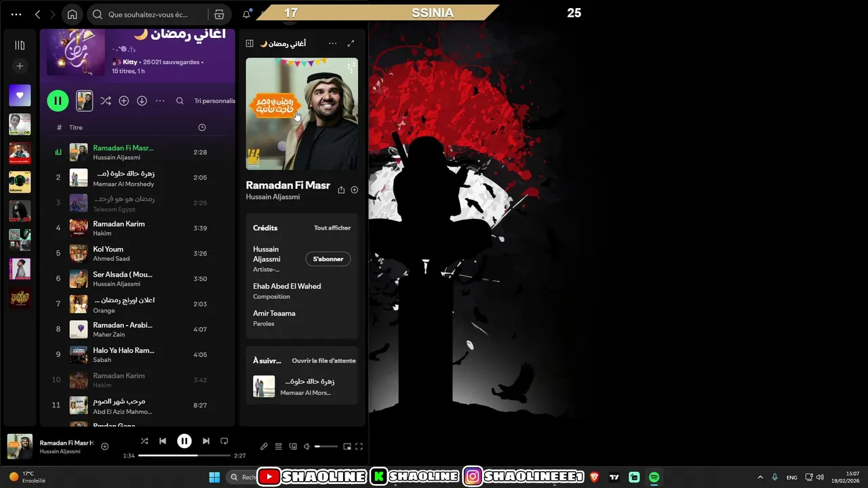Screen dimensions: 868x488
Task: Click 'Tout afficher' in Crédits
Action: pos(332,228)
